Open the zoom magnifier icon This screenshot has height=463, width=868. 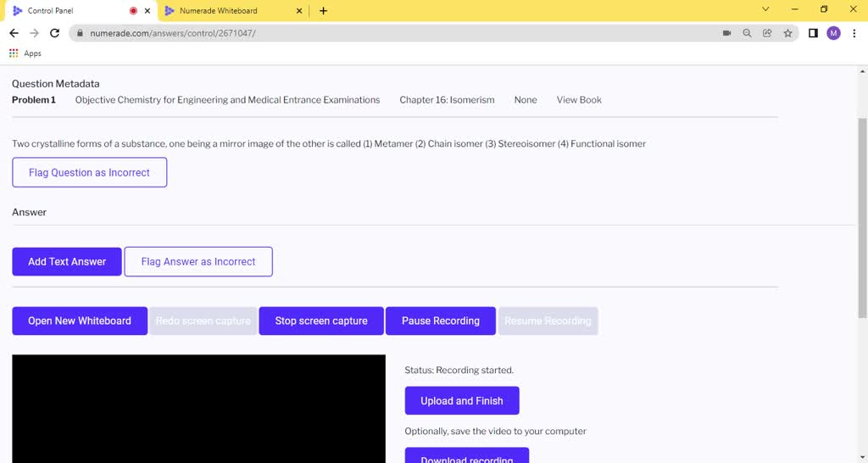click(x=747, y=33)
